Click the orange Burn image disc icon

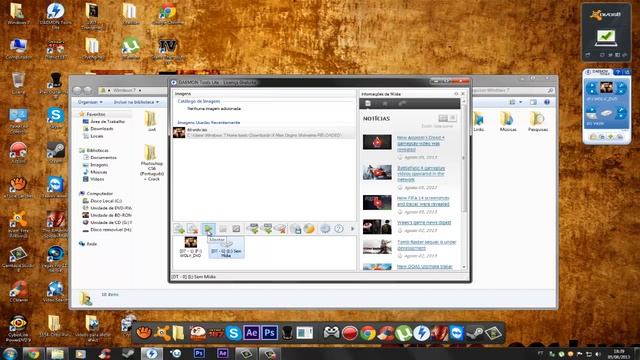pos(309,229)
